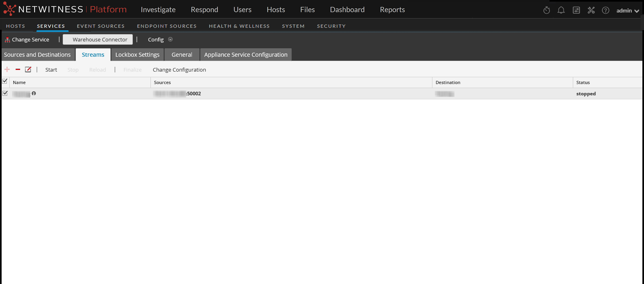The image size is (644, 284).
Task: Click the info icon beside stream name
Action: [34, 93]
